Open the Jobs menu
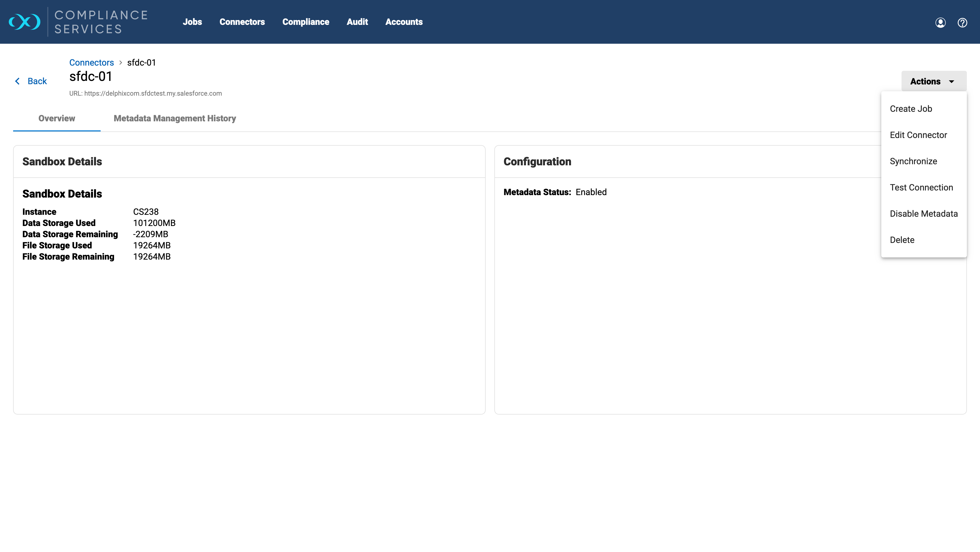Image resolution: width=980 pixels, height=552 pixels. [x=192, y=22]
